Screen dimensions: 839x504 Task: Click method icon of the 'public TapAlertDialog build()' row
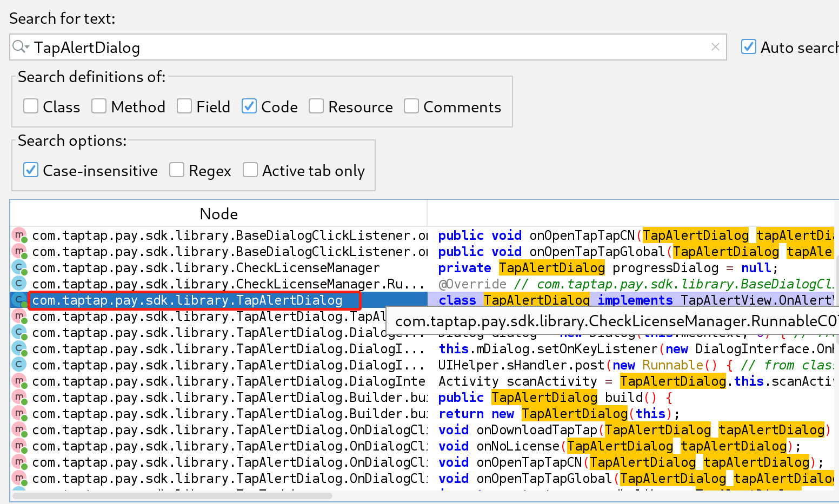19,398
